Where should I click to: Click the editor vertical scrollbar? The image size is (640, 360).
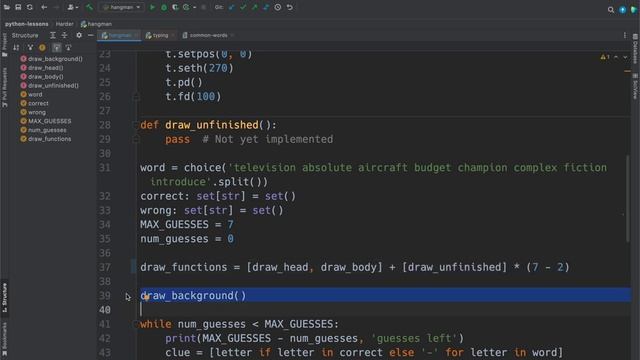tap(628, 199)
